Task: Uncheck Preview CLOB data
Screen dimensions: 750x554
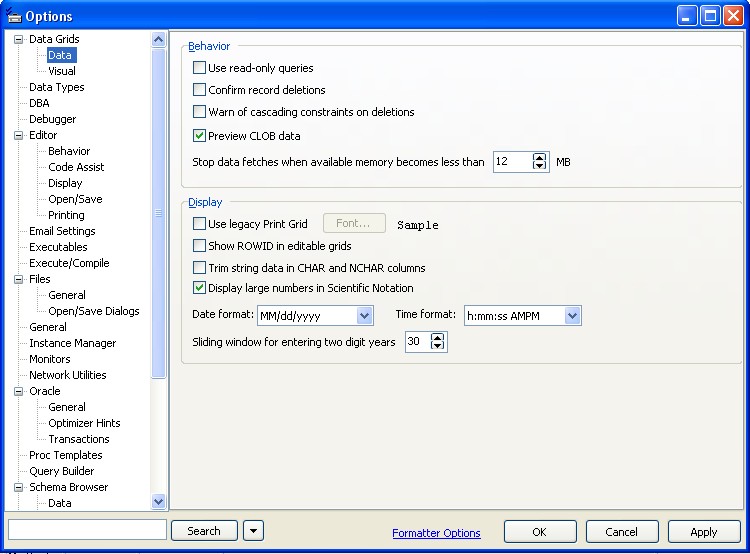Action: (x=200, y=136)
